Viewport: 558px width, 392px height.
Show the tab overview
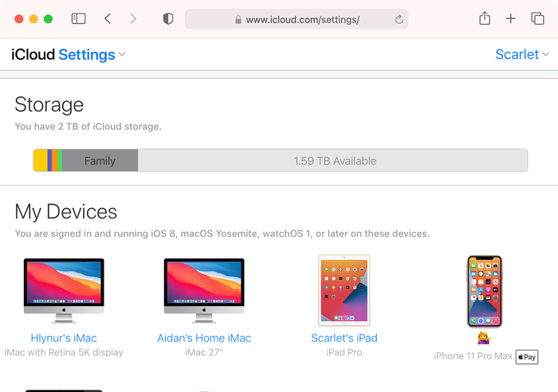click(537, 18)
